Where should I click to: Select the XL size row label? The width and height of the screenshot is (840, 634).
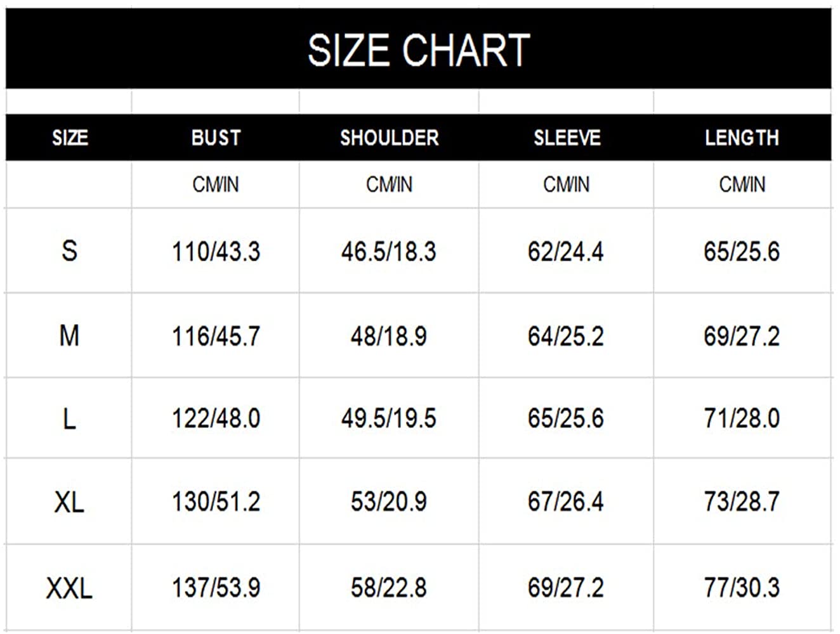[x=69, y=502]
